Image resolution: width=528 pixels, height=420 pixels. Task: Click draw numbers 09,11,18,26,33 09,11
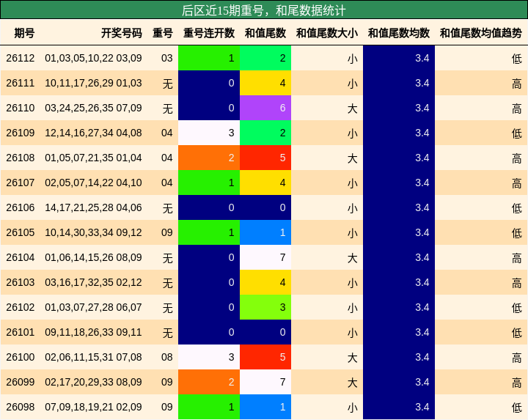[x=93, y=332]
